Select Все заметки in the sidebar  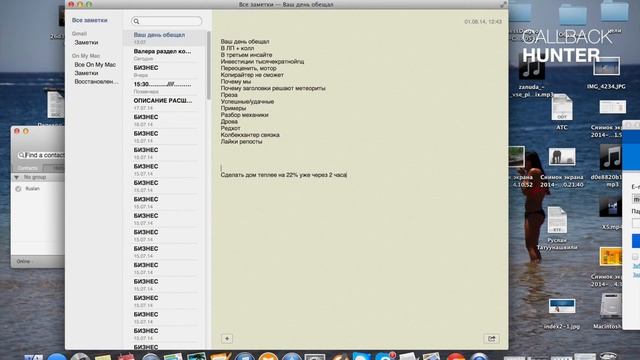point(90,20)
